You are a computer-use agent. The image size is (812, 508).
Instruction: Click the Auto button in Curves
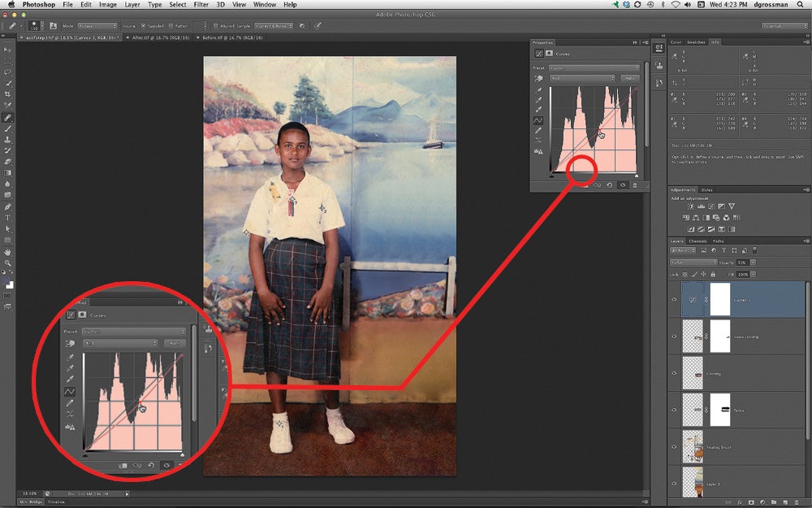pos(630,78)
